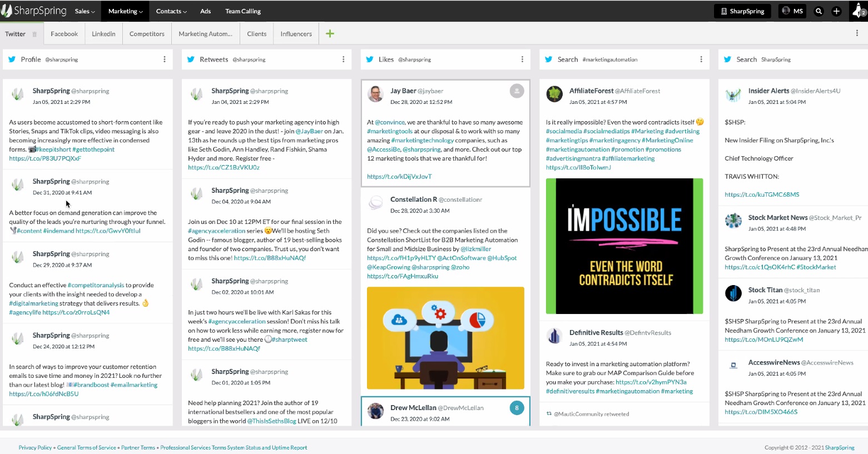Expand the Contacts dropdown menu
The image size is (868, 454).
pos(171,11)
